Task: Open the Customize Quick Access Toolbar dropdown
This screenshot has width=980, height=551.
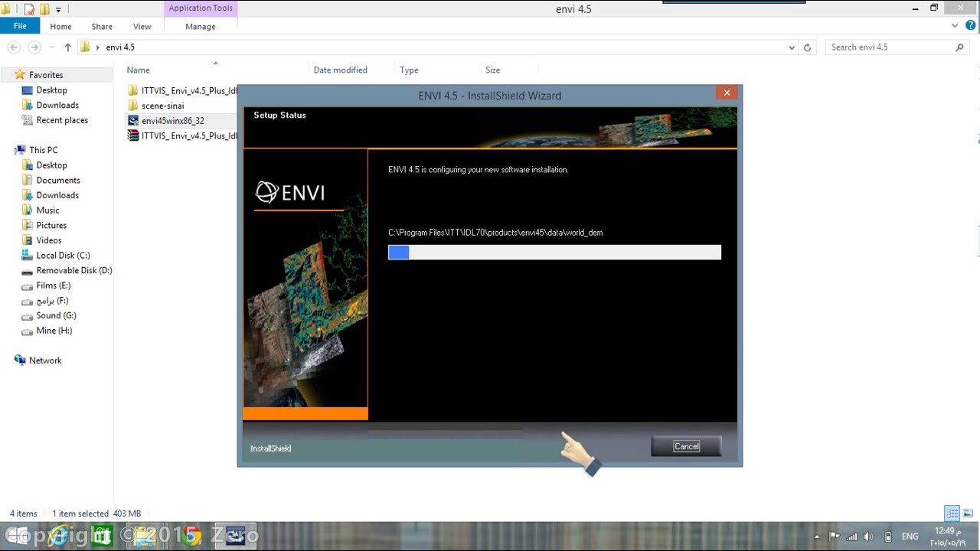Action: 58,9
